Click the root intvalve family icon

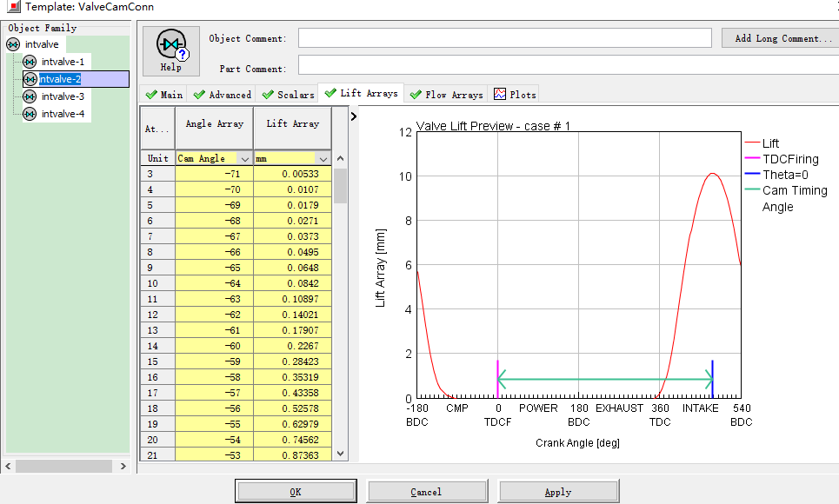(x=13, y=44)
